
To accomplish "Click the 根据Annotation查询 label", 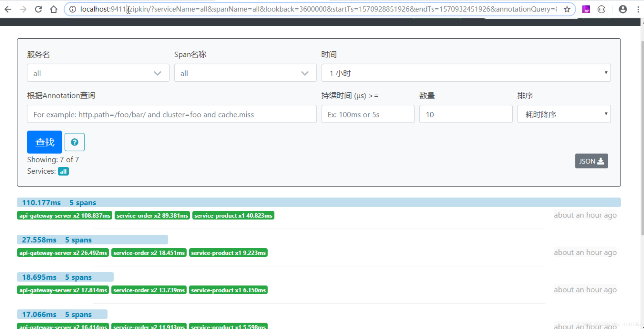I will (x=61, y=96).
